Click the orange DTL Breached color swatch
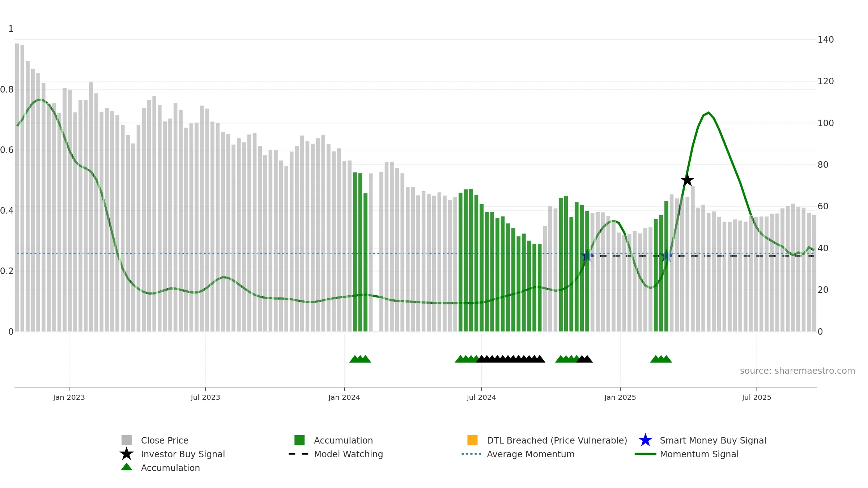 pos(472,440)
